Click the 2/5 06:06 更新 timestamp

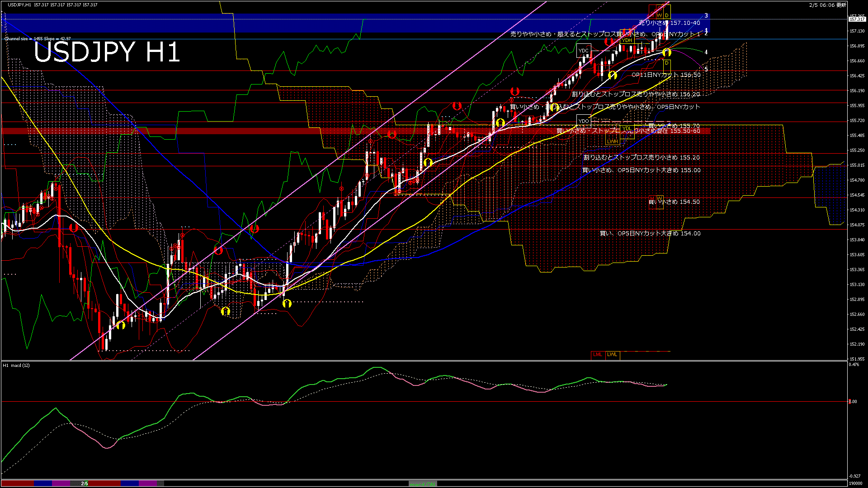(x=827, y=5)
